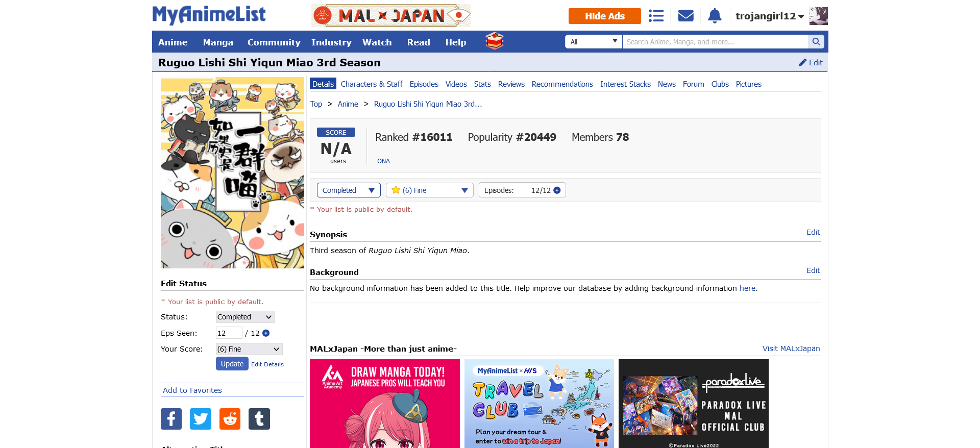
Task: Click the MyAnimeList logo
Action: 209,15
